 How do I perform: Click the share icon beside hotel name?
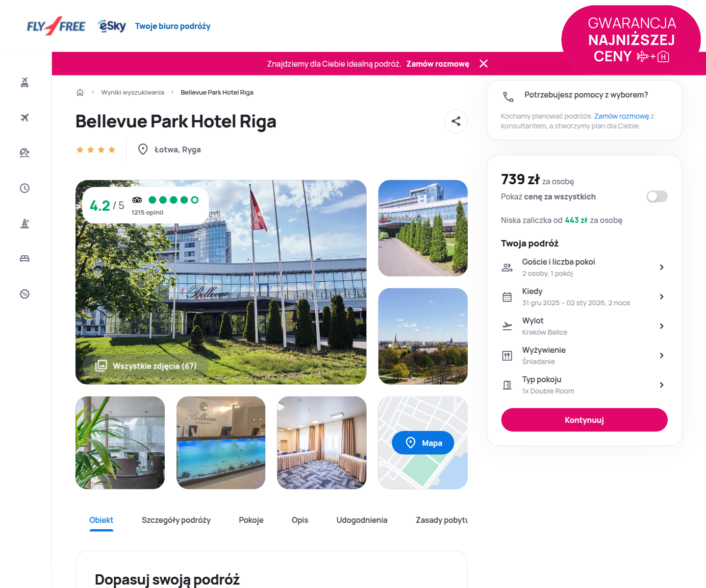tap(456, 121)
